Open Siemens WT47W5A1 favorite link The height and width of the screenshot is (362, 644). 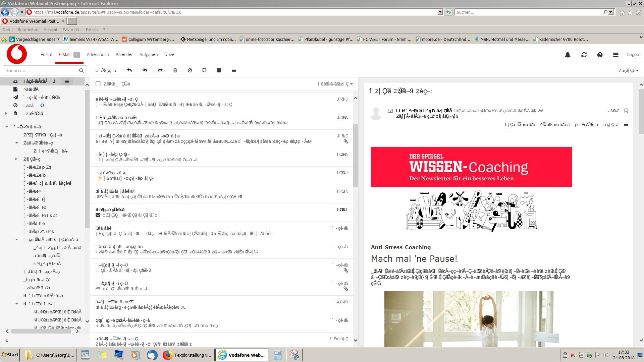[x=91, y=39]
